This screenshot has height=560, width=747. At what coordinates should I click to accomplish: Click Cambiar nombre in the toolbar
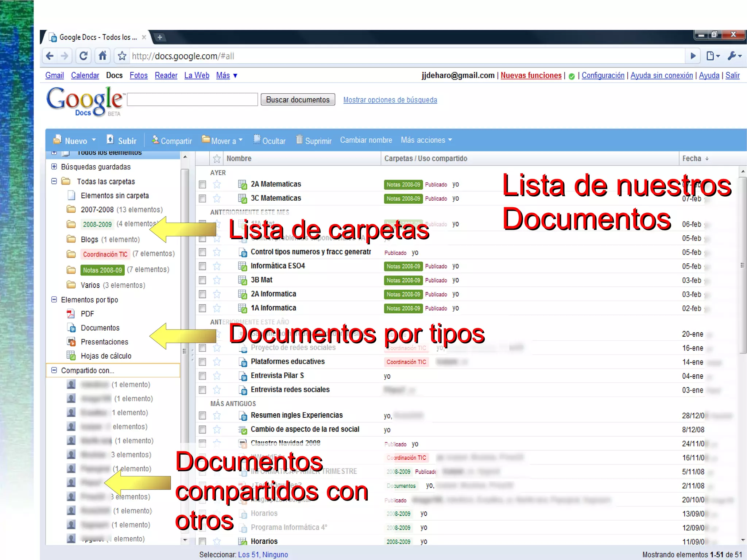point(366,140)
